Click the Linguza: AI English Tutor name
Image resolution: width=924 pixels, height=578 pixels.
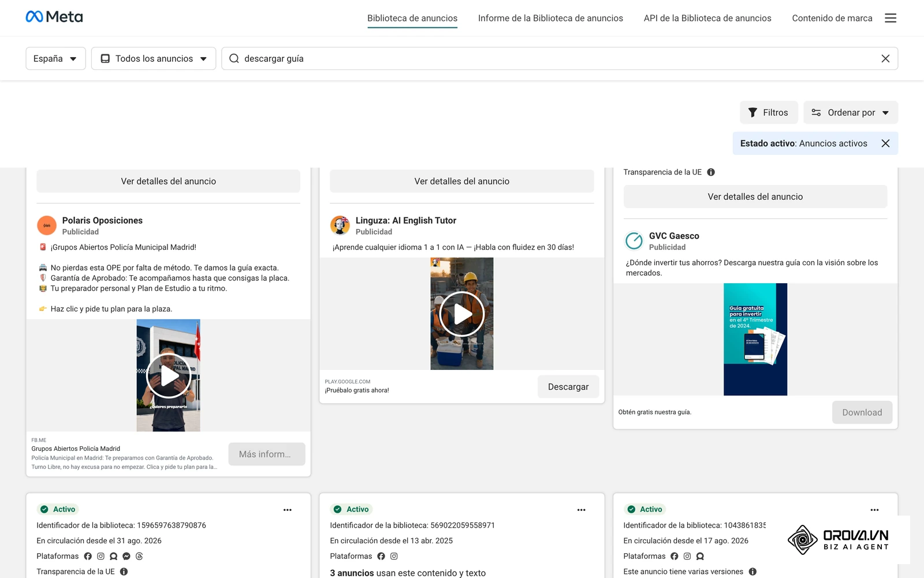tap(406, 220)
